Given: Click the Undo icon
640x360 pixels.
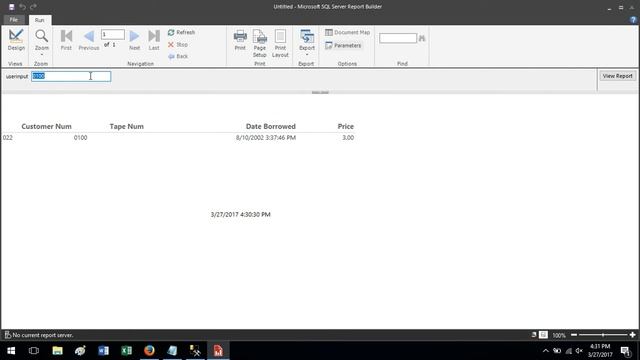Looking at the screenshot, I should pyautogui.click(x=22, y=7).
